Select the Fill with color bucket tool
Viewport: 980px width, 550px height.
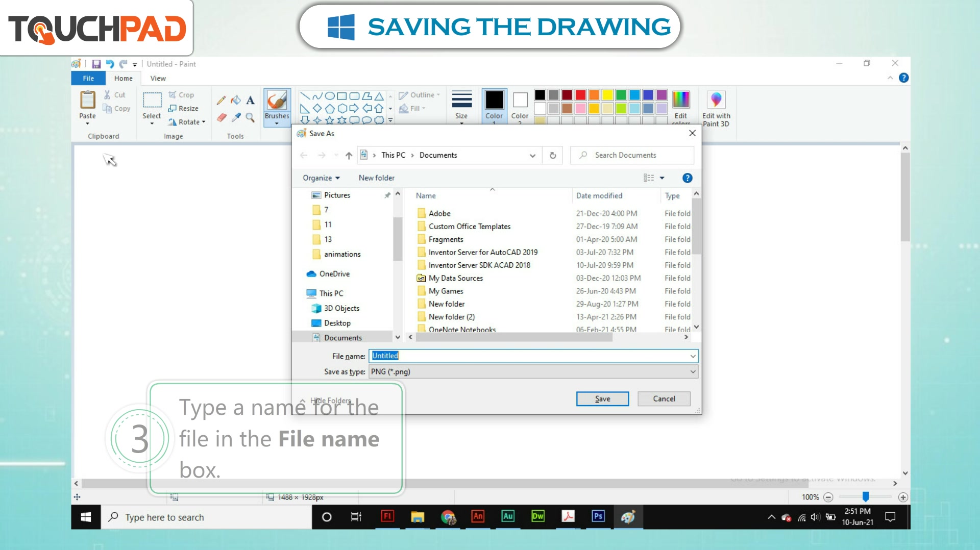236,101
